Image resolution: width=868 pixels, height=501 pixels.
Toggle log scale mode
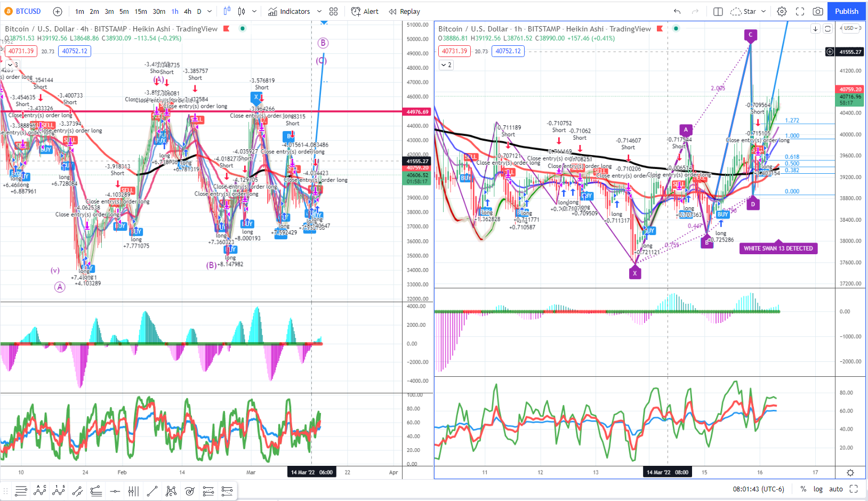818,489
